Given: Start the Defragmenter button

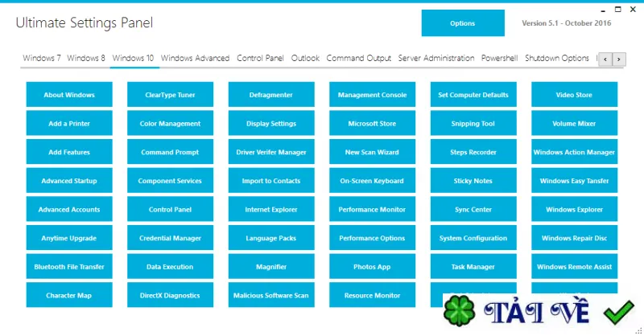Looking at the screenshot, I should [271, 95].
